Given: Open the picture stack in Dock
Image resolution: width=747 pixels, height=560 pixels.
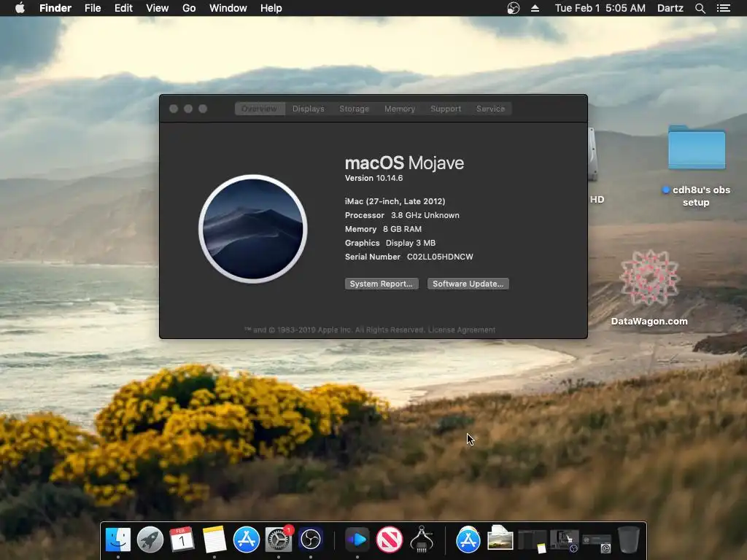Looking at the screenshot, I should [x=500, y=540].
